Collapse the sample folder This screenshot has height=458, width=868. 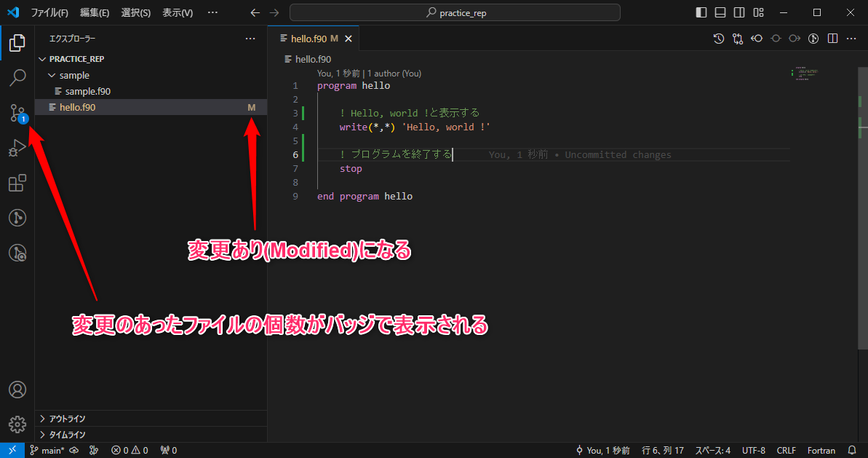(x=151, y=75)
